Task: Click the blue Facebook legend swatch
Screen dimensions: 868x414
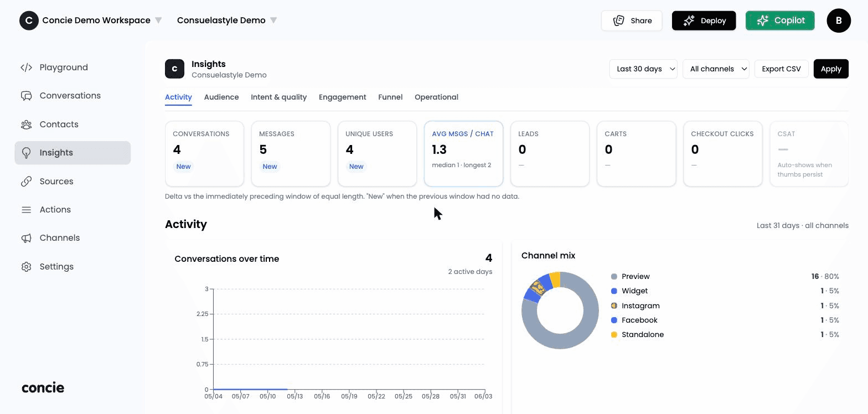Action: (x=614, y=320)
